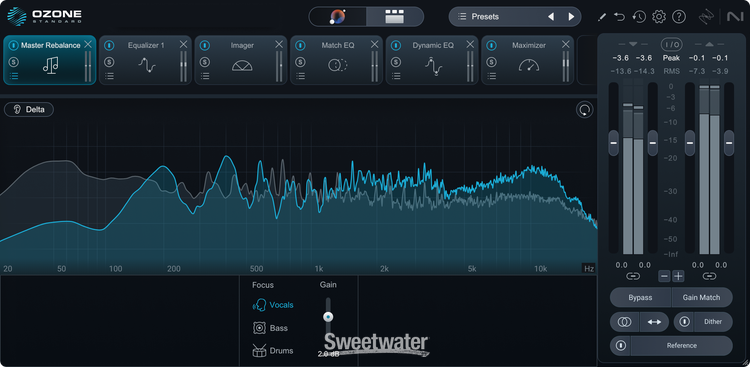
Task: Choose Vocals as the focus
Action: 273,305
